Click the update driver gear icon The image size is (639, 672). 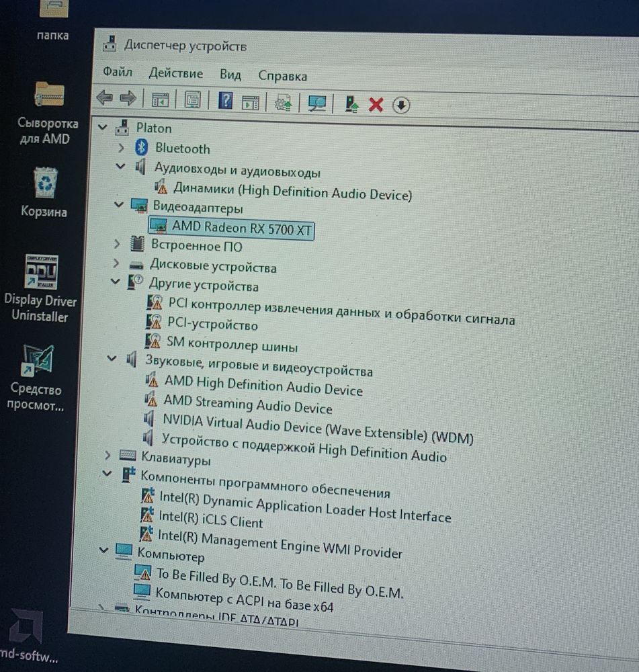pos(283,103)
